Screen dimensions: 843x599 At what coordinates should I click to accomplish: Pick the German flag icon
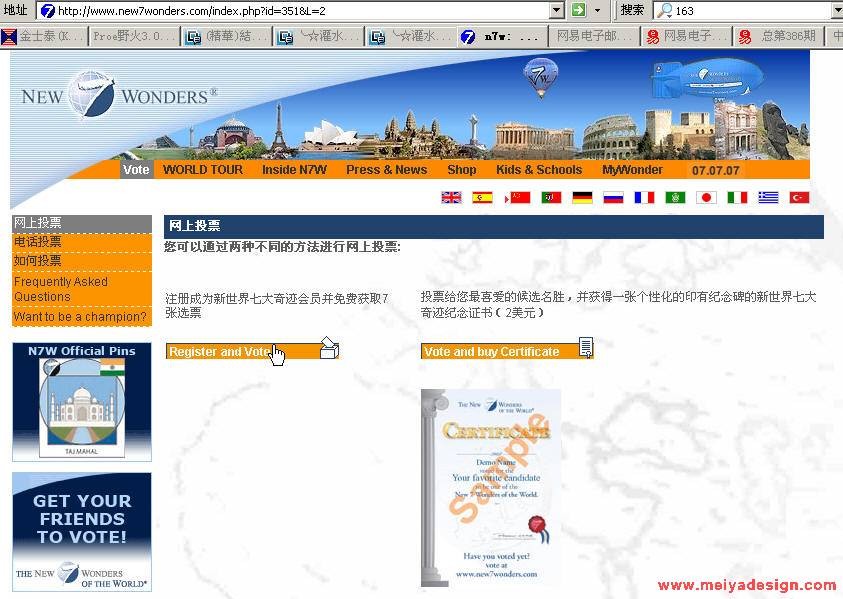click(582, 198)
